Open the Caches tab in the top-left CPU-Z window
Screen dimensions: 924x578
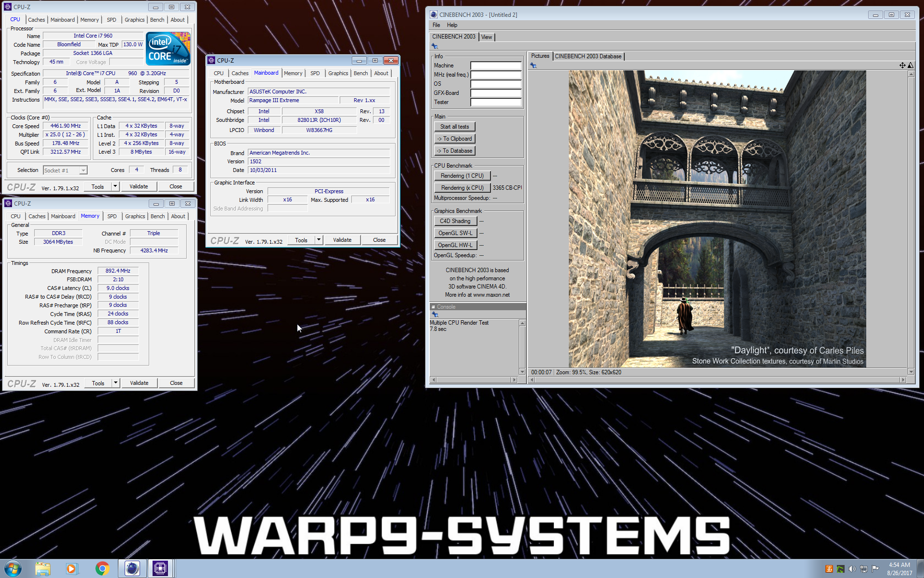pos(37,20)
